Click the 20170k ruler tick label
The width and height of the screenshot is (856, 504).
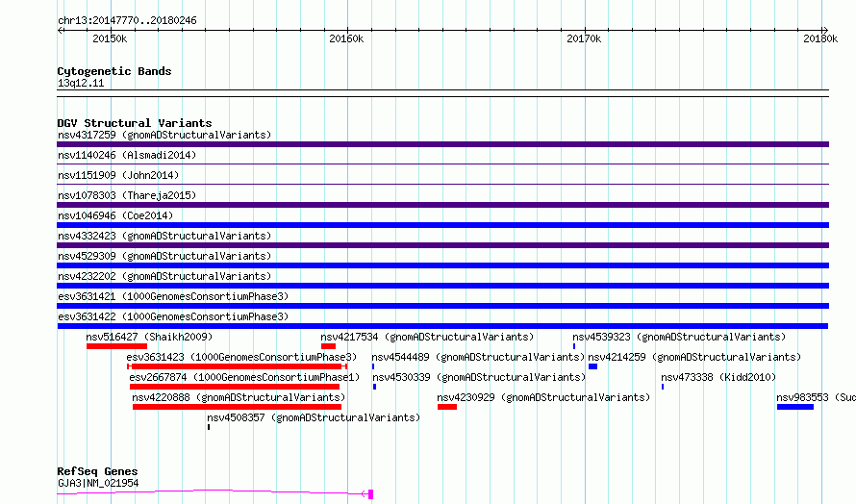pos(584,38)
